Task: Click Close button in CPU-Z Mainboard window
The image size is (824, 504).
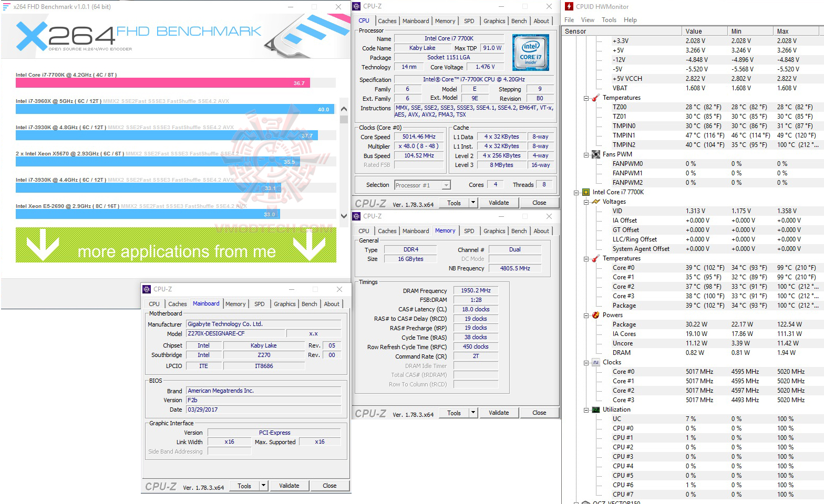Action: [x=329, y=486]
